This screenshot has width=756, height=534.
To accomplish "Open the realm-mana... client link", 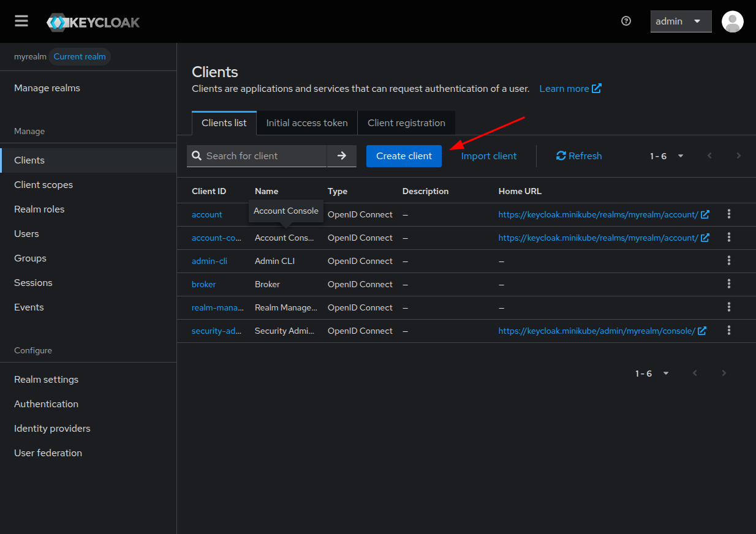I will click(217, 307).
